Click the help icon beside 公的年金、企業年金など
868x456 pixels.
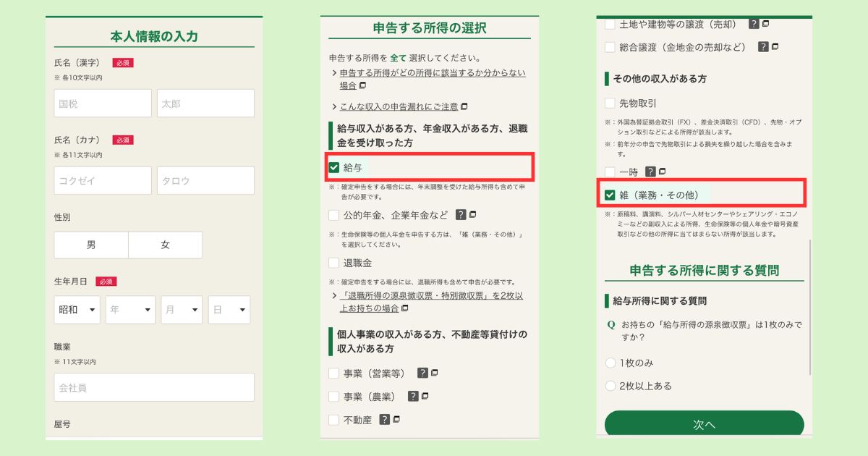click(x=461, y=215)
